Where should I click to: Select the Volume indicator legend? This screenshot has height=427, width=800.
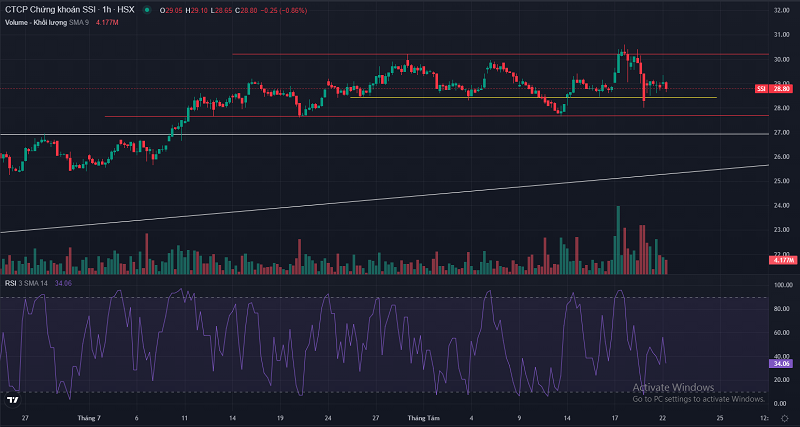42,21
